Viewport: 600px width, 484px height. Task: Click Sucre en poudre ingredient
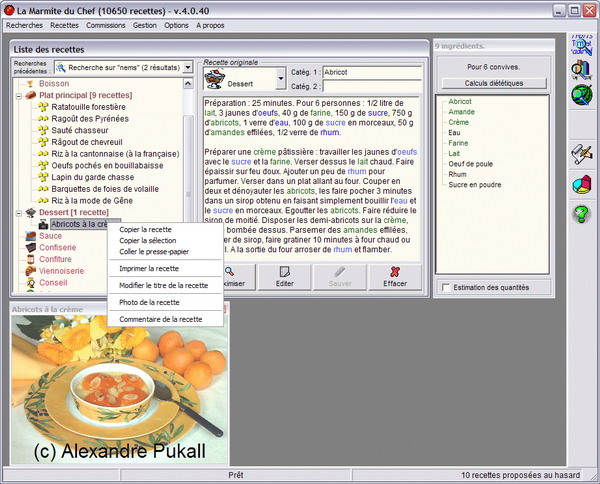point(474,185)
